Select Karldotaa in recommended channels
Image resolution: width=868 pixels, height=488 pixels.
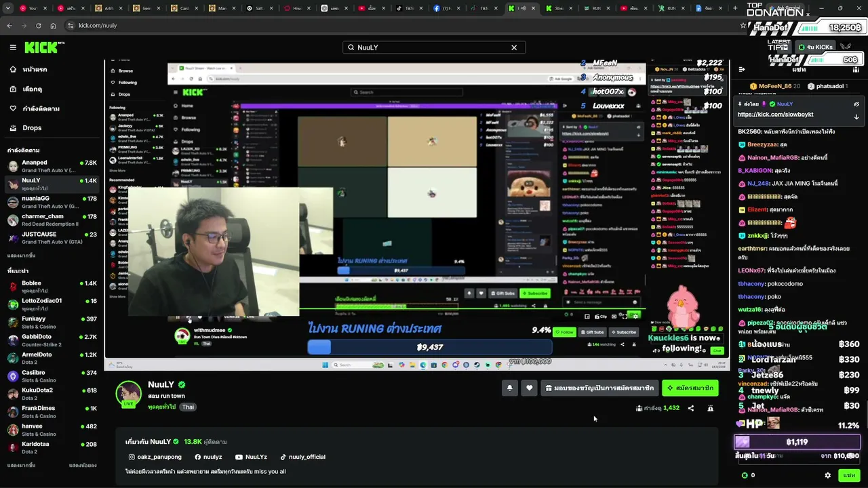pyautogui.click(x=53, y=447)
